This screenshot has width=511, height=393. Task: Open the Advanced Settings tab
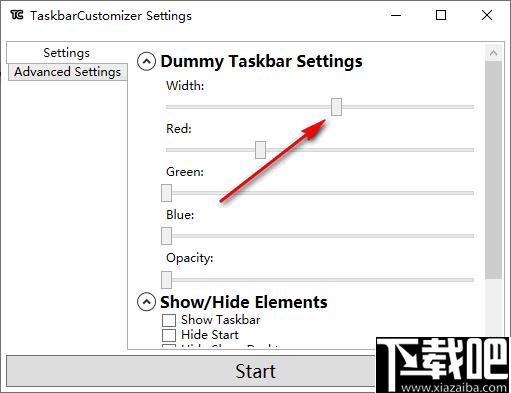click(68, 72)
